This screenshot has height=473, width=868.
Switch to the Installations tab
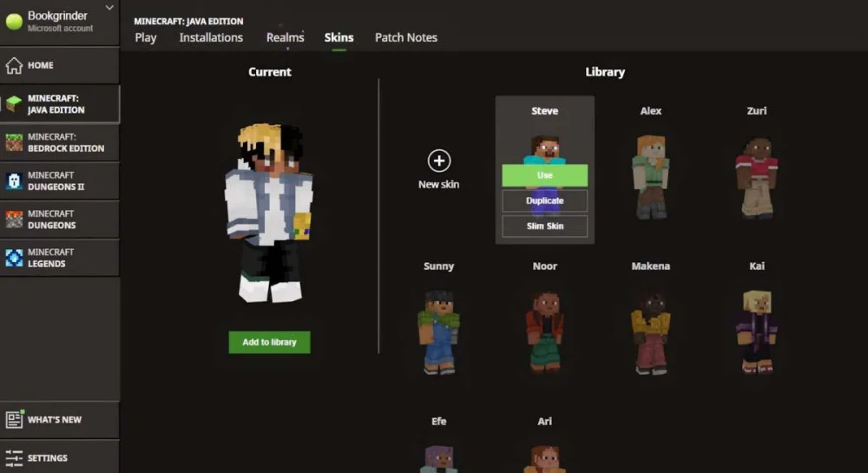click(211, 37)
